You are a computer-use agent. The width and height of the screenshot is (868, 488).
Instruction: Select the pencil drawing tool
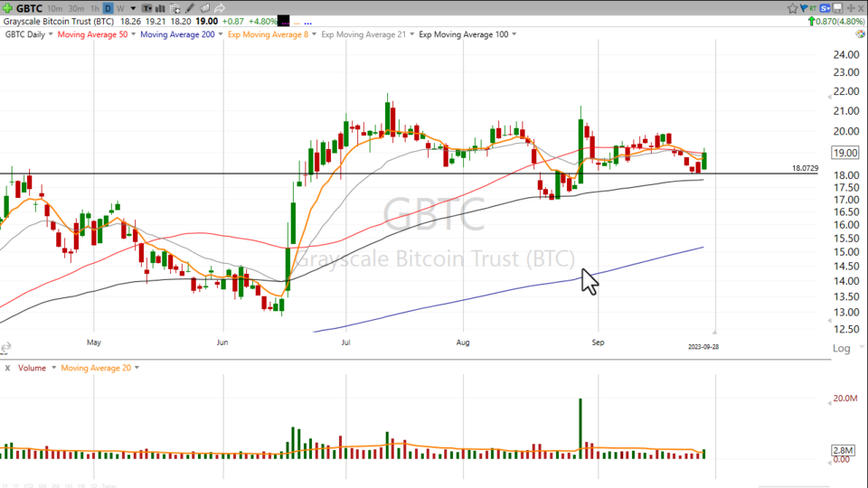click(x=190, y=8)
